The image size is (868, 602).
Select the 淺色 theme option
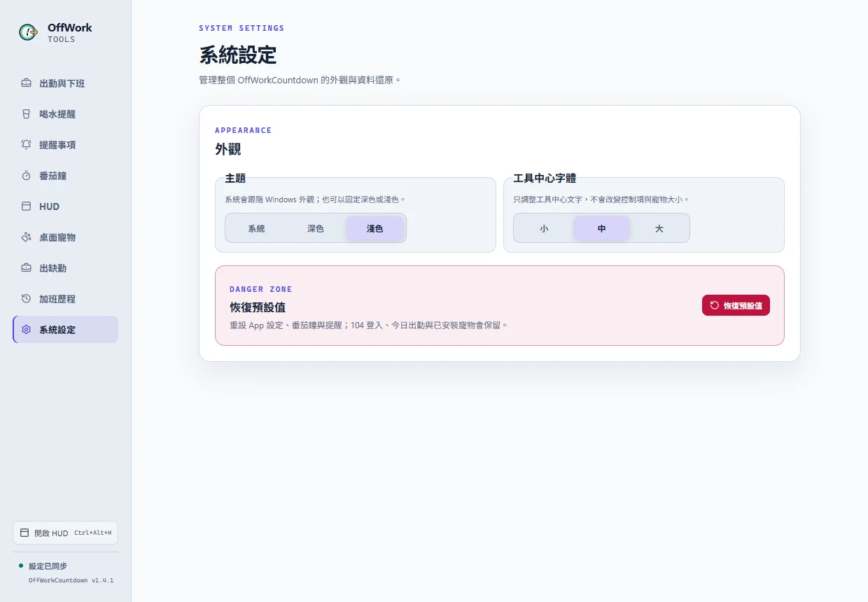pos(374,228)
